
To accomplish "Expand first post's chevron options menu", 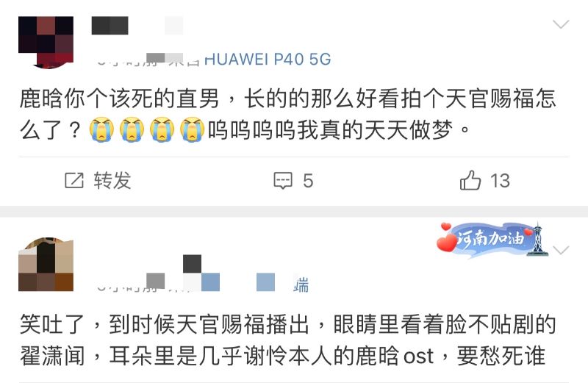I will point(561,25).
